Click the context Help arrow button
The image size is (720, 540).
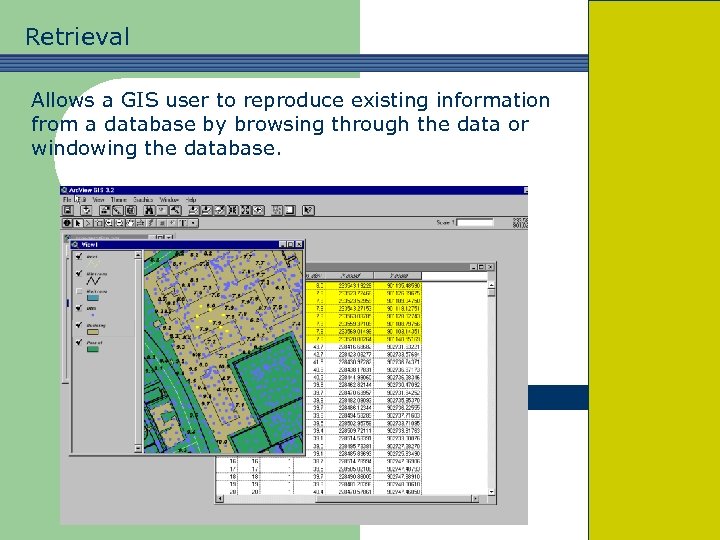click(308, 210)
